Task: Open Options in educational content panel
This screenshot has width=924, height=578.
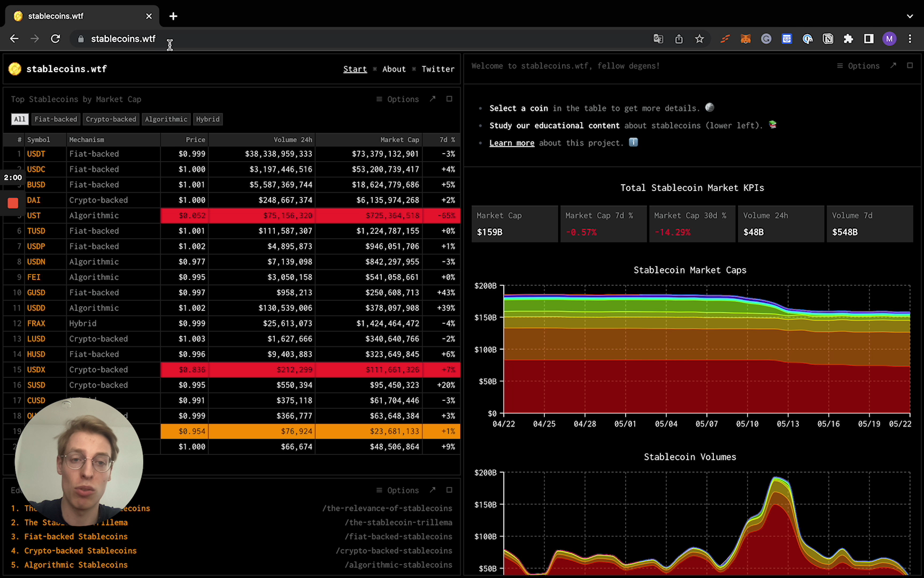Action: (397, 490)
